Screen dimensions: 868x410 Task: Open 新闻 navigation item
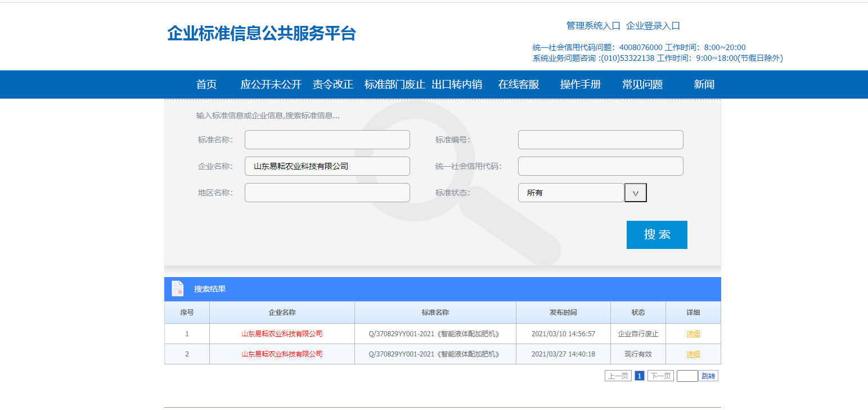click(704, 84)
